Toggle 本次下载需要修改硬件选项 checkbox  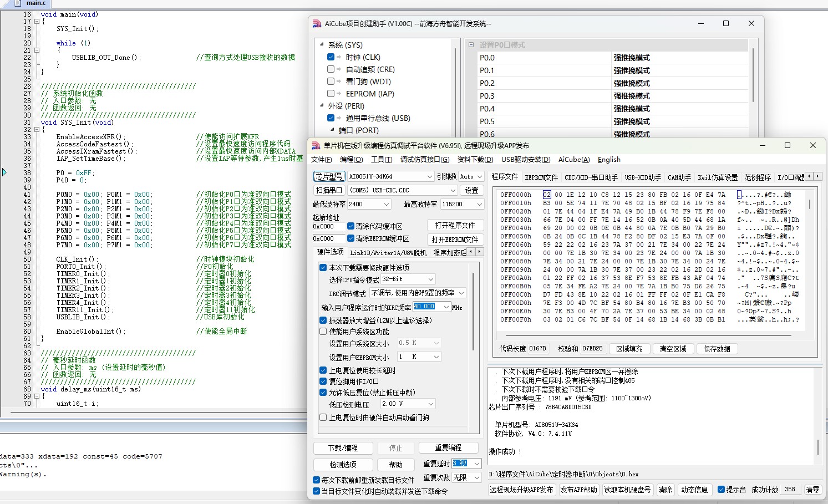(x=323, y=268)
